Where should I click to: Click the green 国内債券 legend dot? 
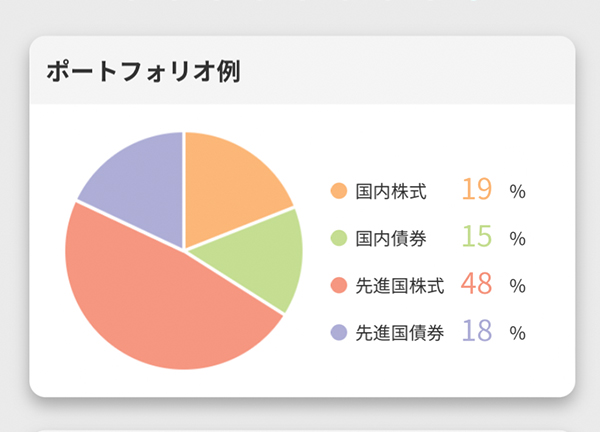coord(339,238)
